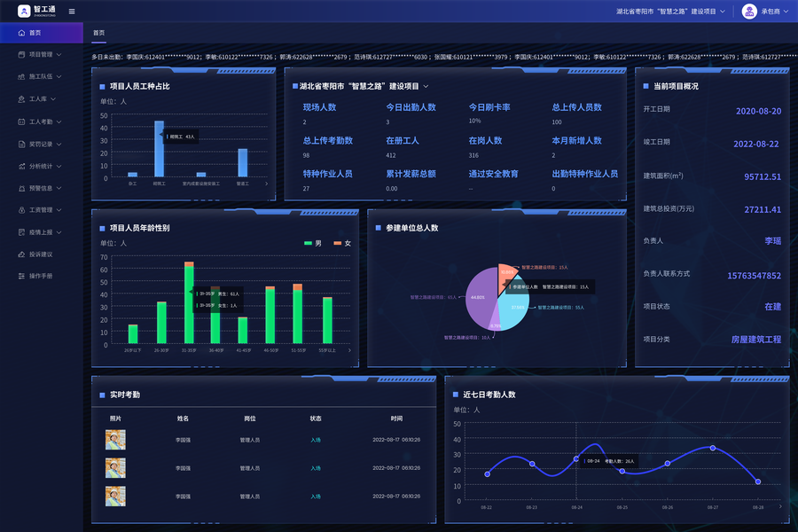Toggle the 男 legend in age-gender chart
The width and height of the screenshot is (798, 532).
(x=312, y=243)
